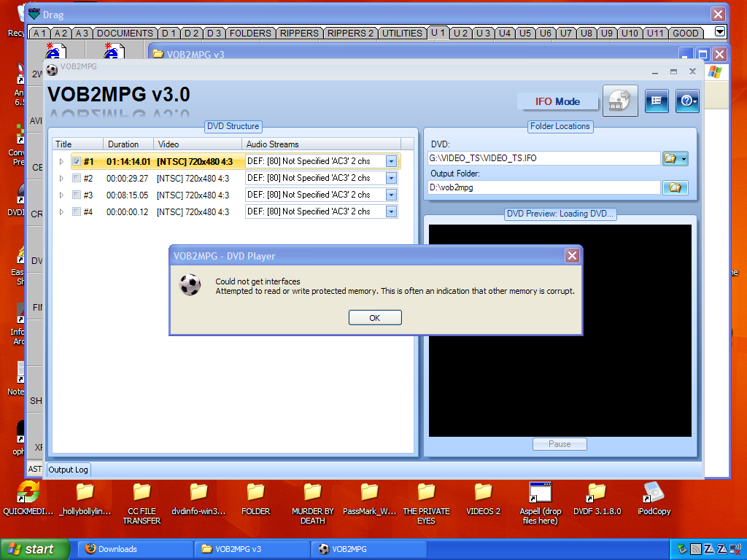Open the dvdinfo-win3... desktop folder

click(x=198, y=500)
